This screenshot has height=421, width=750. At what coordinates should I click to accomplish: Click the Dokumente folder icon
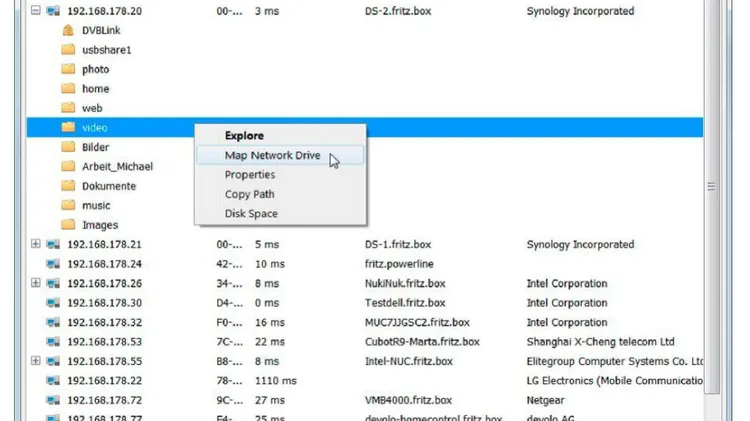pyautogui.click(x=68, y=186)
